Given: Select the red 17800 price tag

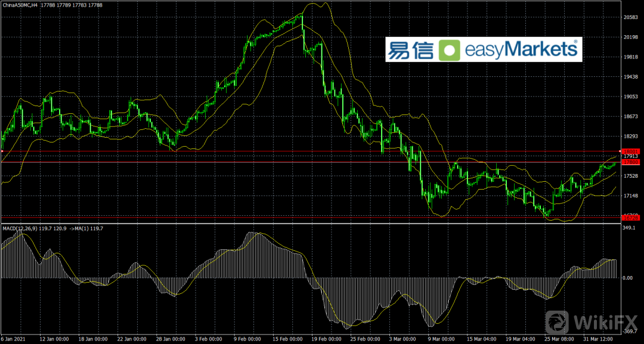Looking at the screenshot, I should tap(630, 162).
